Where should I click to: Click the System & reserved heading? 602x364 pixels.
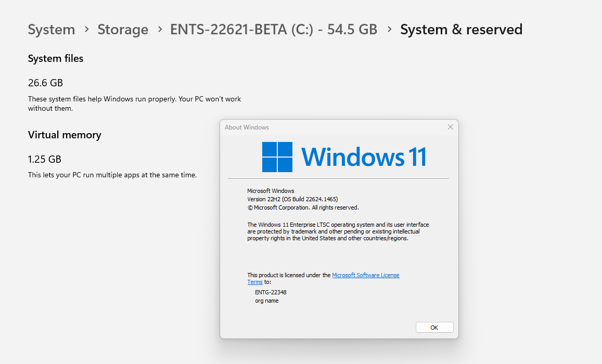pos(461,30)
